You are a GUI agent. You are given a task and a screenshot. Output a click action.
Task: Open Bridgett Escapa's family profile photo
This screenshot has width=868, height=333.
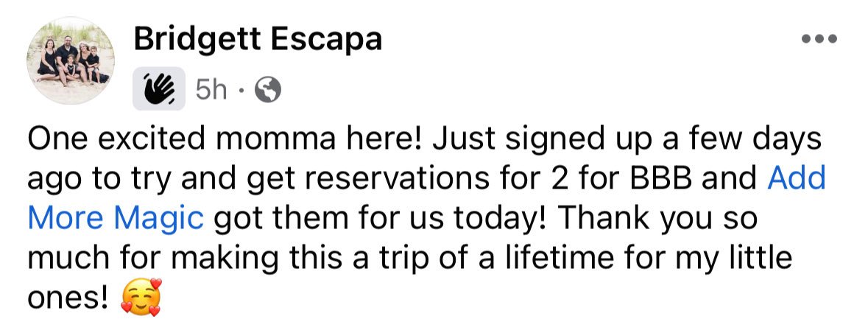click(x=71, y=60)
